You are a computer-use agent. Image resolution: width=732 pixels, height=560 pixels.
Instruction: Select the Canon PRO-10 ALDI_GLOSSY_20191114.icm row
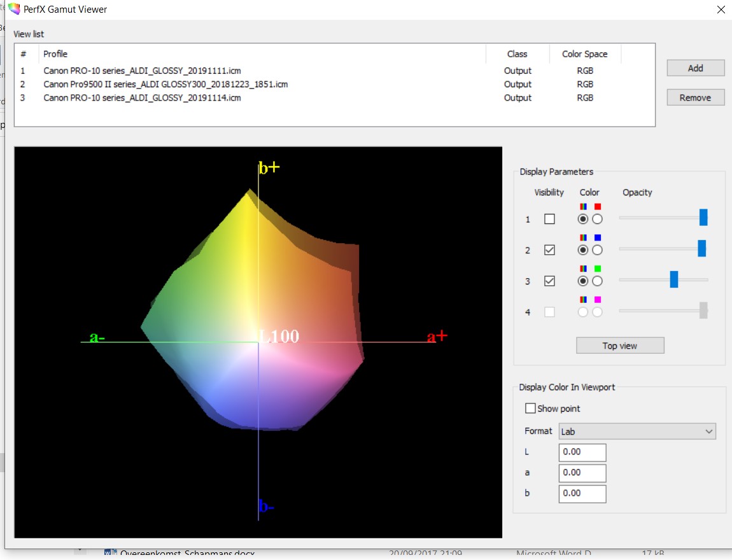point(142,98)
